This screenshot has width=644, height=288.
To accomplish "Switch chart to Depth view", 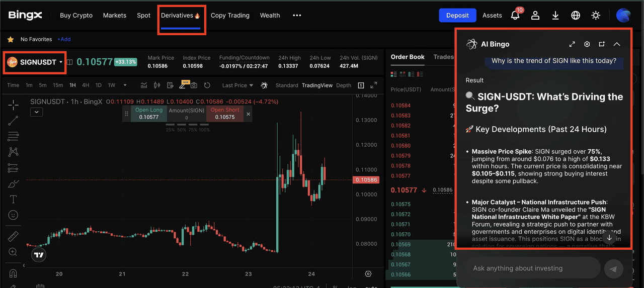I will click(x=344, y=85).
